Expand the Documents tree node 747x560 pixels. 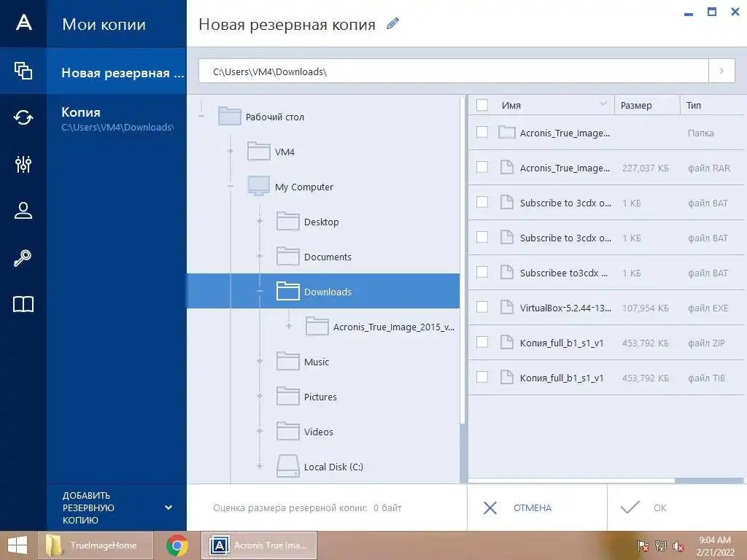click(260, 256)
